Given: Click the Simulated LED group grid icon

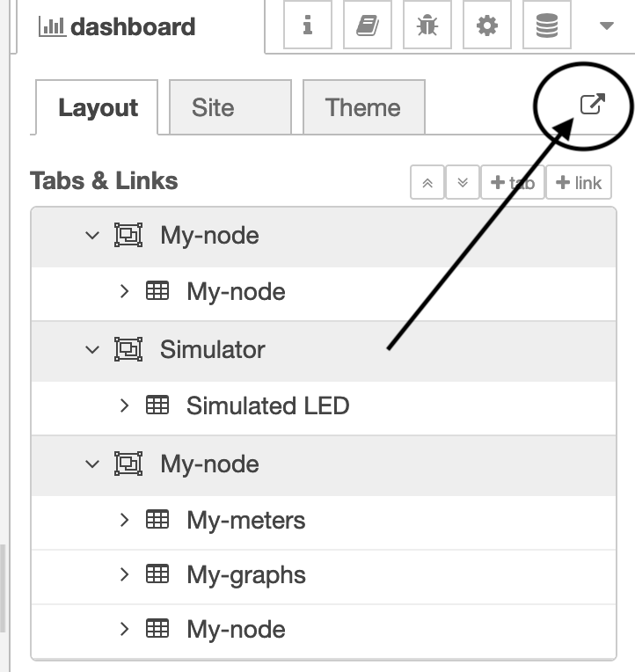Looking at the screenshot, I should click(x=157, y=405).
